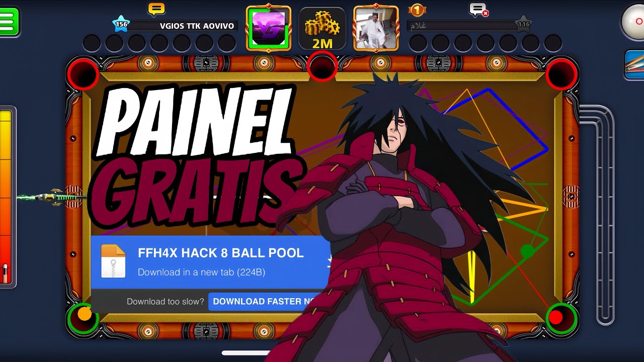Select the opponent's Arabic name label
644x362 pixels.
(419, 26)
